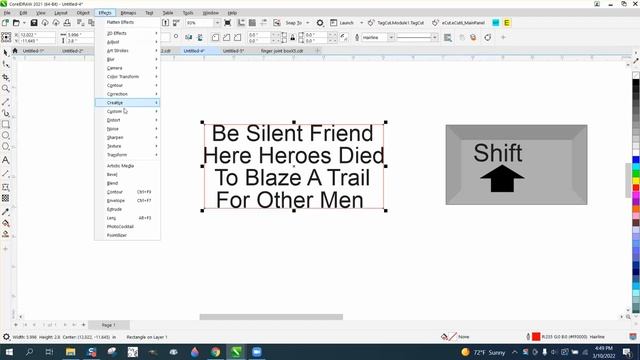
Task: Open File Explorer from taskbar
Action: point(71,352)
